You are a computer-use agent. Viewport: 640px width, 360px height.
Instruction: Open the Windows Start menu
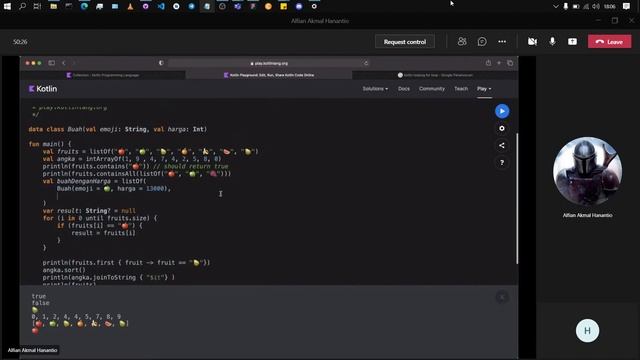(x=7, y=6)
